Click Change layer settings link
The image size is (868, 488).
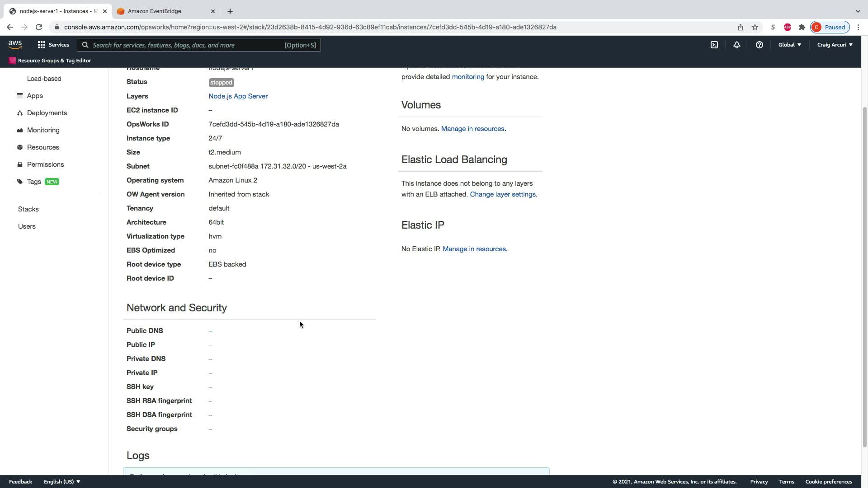(503, 194)
